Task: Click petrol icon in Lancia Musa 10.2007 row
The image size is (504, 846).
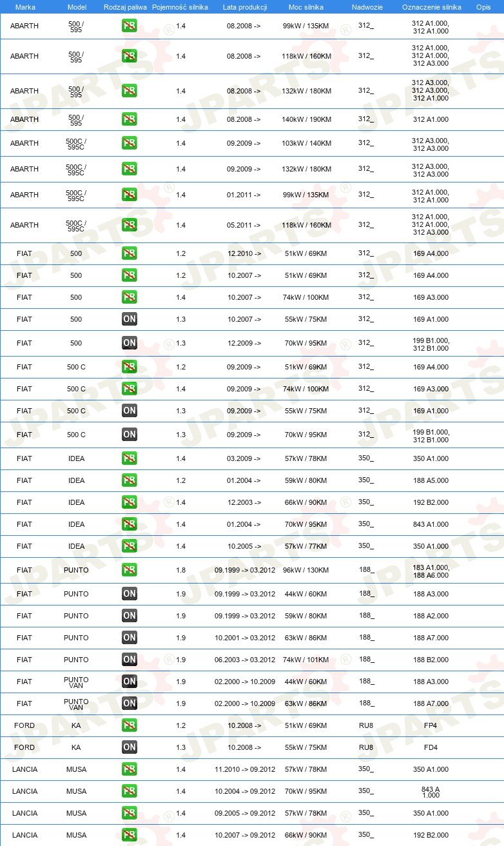Action: pos(130,835)
